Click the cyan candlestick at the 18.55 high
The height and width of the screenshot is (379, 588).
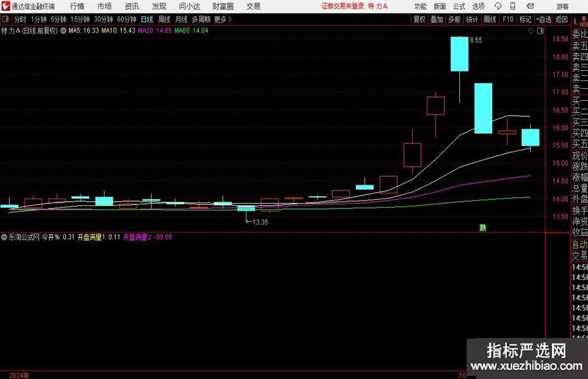(x=459, y=54)
